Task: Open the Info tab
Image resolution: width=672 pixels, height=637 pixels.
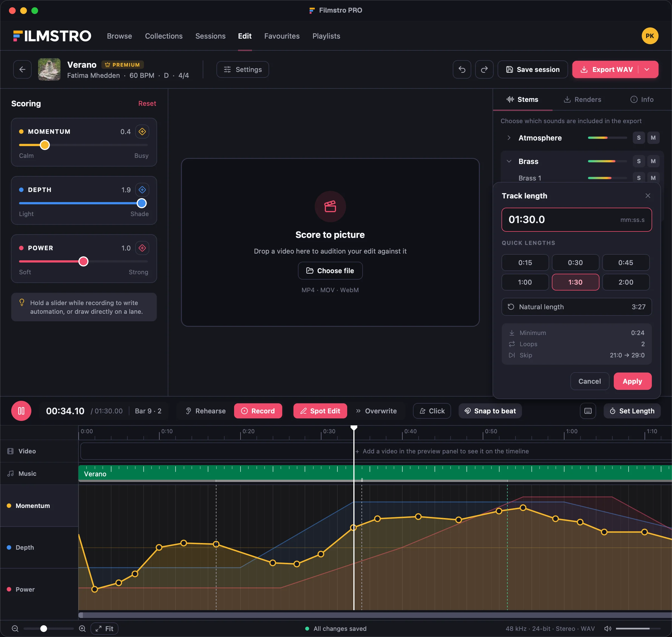Action: click(642, 99)
